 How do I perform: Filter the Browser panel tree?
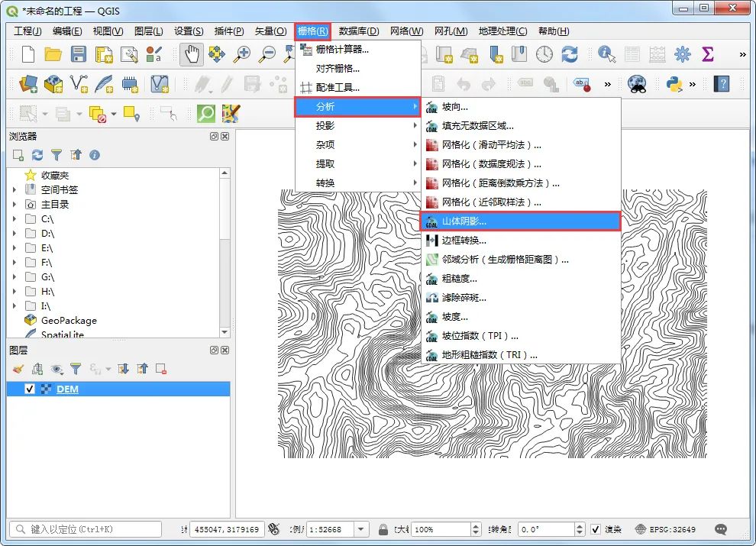(x=57, y=155)
